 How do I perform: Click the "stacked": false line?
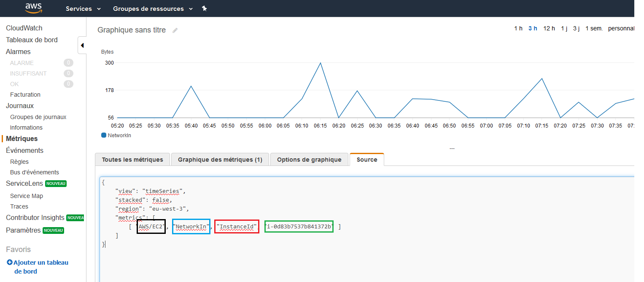(143, 200)
